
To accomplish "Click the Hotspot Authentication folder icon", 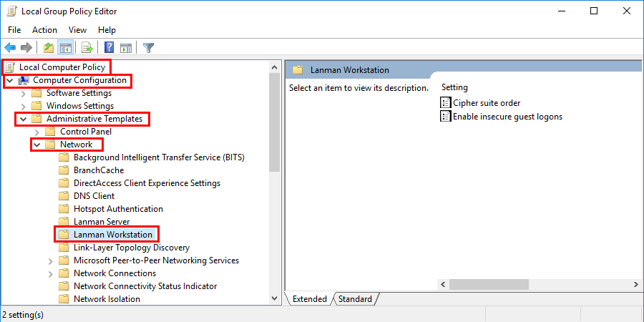I will tap(64, 209).
